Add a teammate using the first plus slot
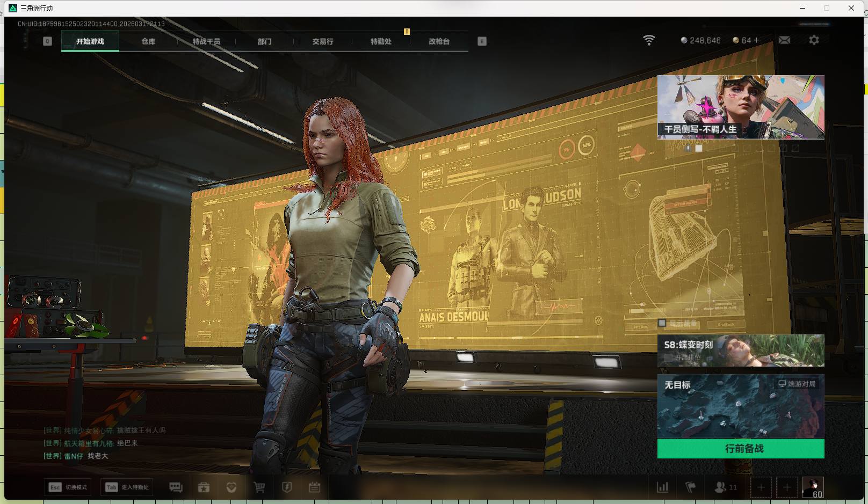This screenshot has height=504, width=868. tap(761, 487)
